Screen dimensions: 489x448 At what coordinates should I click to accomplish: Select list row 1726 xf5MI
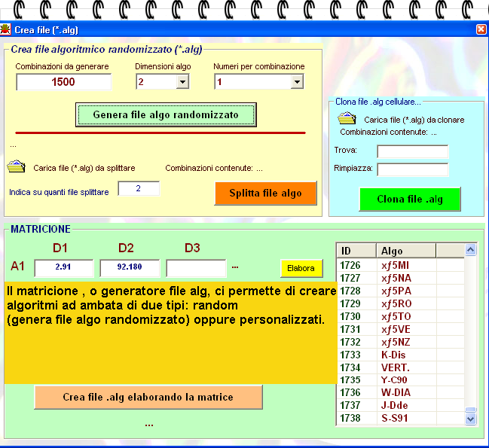400,266
